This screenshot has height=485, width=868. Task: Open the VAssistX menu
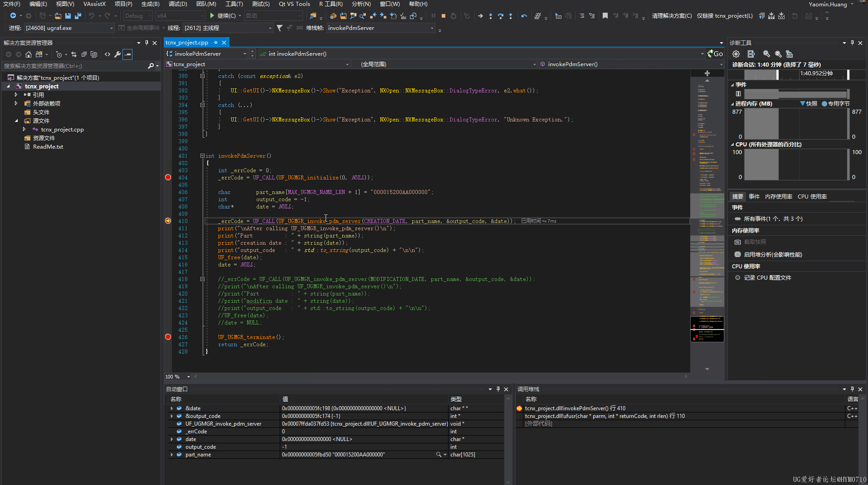click(94, 4)
